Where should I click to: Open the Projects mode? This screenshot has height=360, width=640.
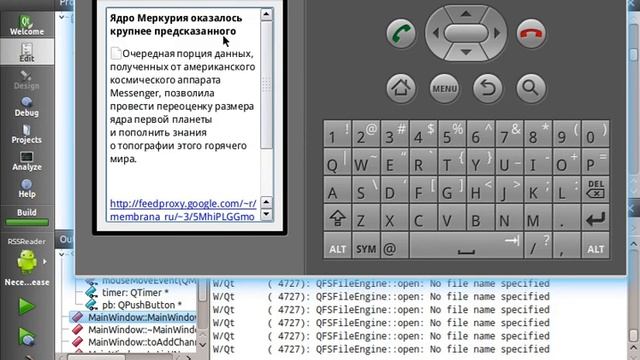pos(27,133)
